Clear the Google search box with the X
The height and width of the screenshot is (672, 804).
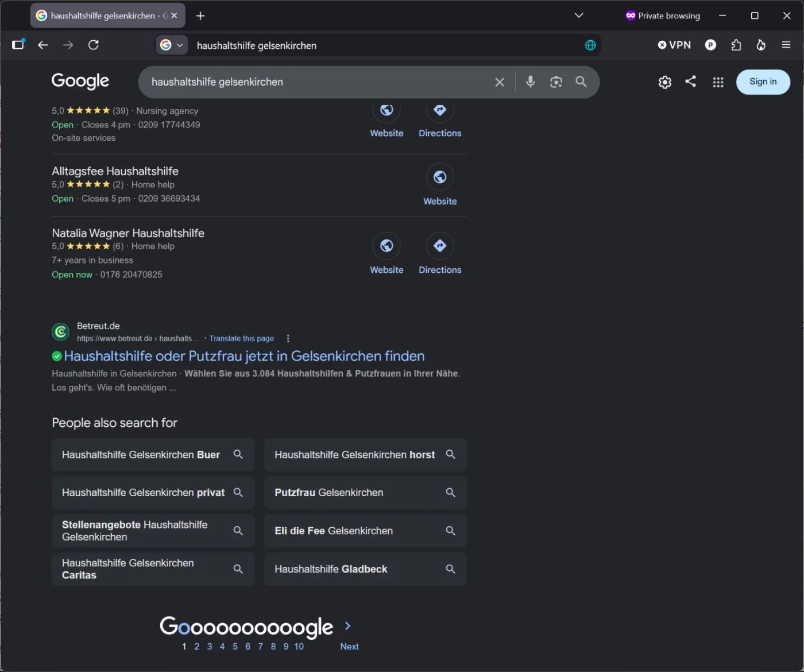pos(500,82)
